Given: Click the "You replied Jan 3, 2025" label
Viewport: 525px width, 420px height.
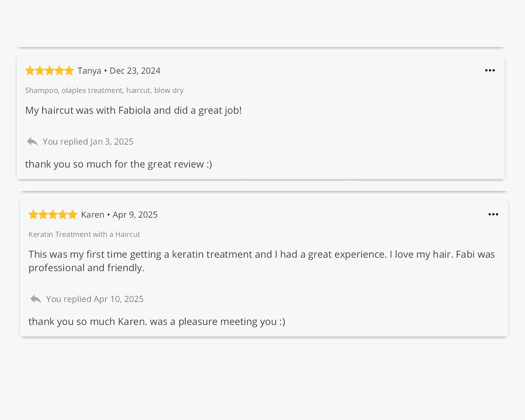Looking at the screenshot, I should click(88, 142).
